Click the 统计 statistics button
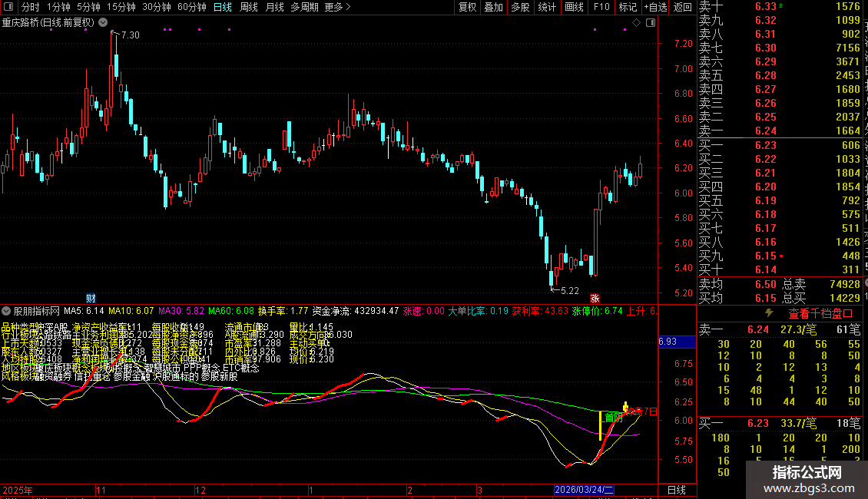868x499 pixels. (547, 7)
